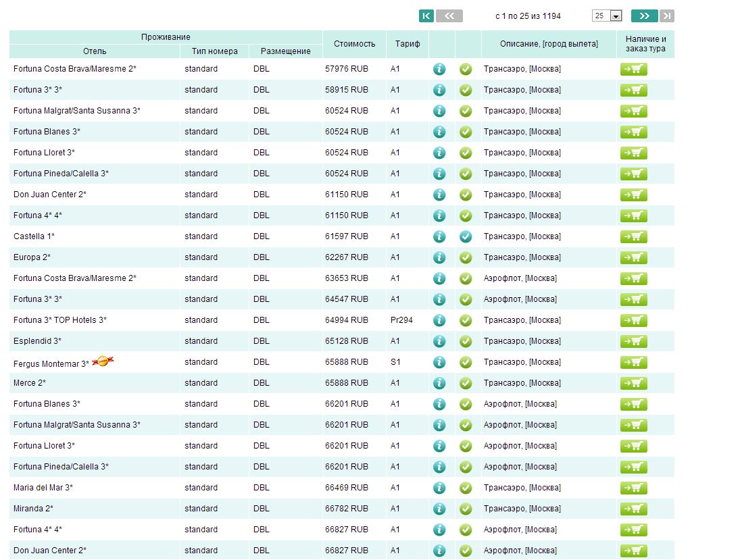Click the Тариф column header
Viewport: 740px width, 560px height.
point(408,44)
